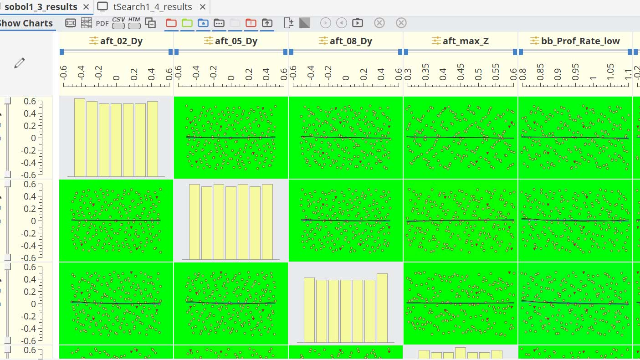Click the slider icon beside aft_05_Dy

coord(209,41)
